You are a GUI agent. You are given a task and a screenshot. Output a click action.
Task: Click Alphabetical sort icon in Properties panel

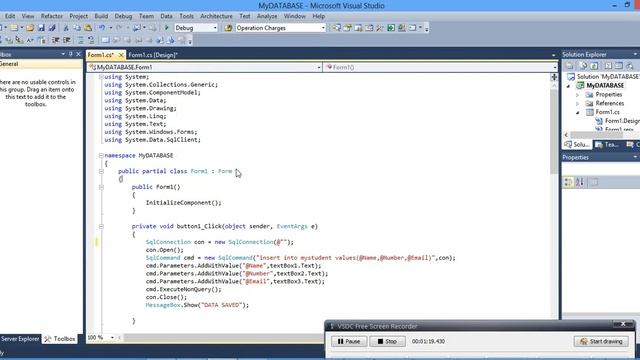click(580, 182)
